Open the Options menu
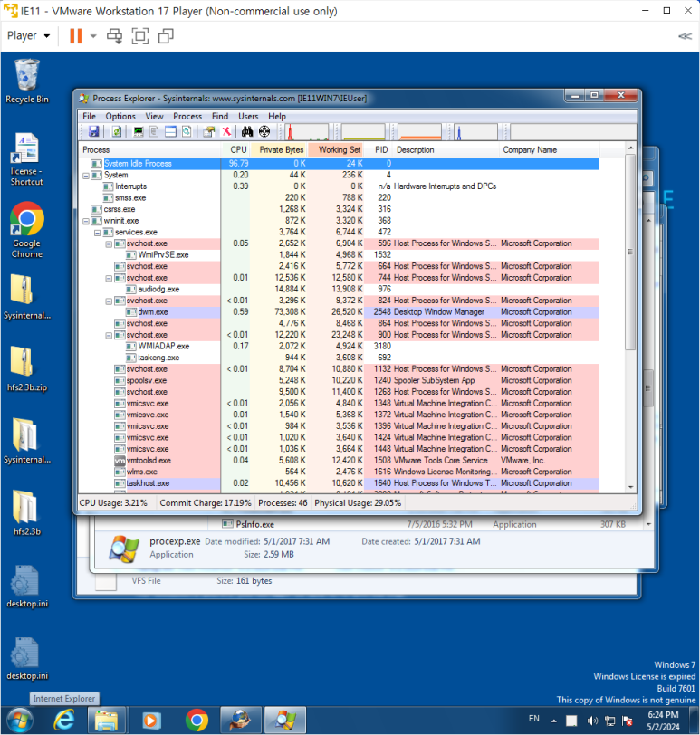This screenshot has height=735, width=700. [120, 116]
